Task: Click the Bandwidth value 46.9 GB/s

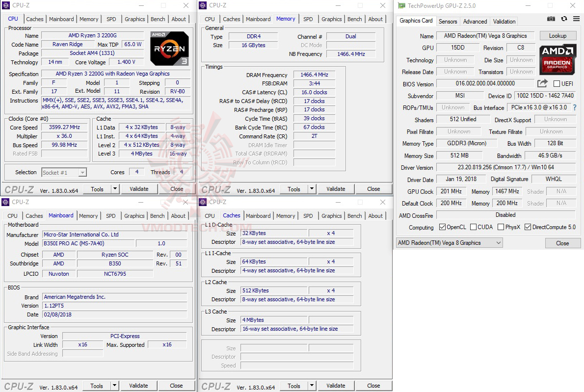Action: [550, 156]
